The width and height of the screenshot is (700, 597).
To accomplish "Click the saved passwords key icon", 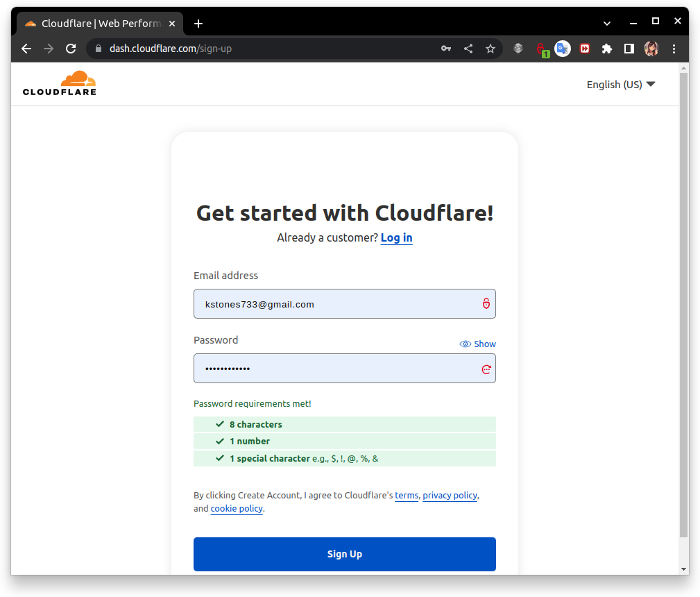I will click(446, 49).
